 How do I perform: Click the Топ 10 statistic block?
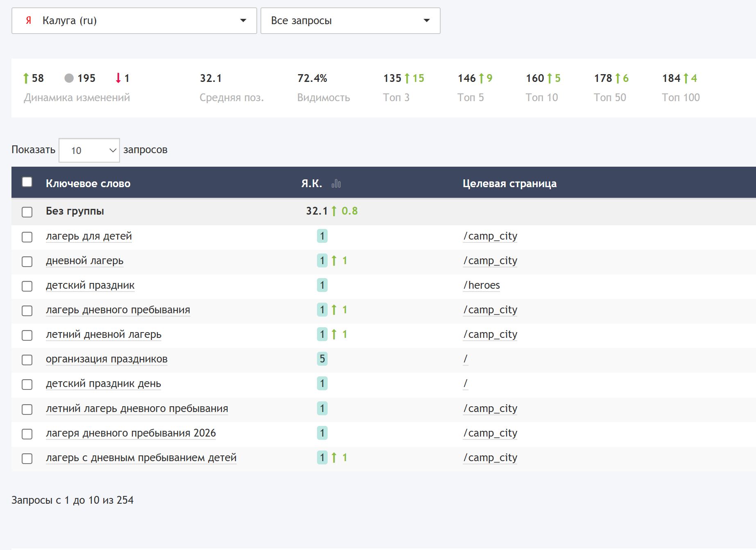543,88
